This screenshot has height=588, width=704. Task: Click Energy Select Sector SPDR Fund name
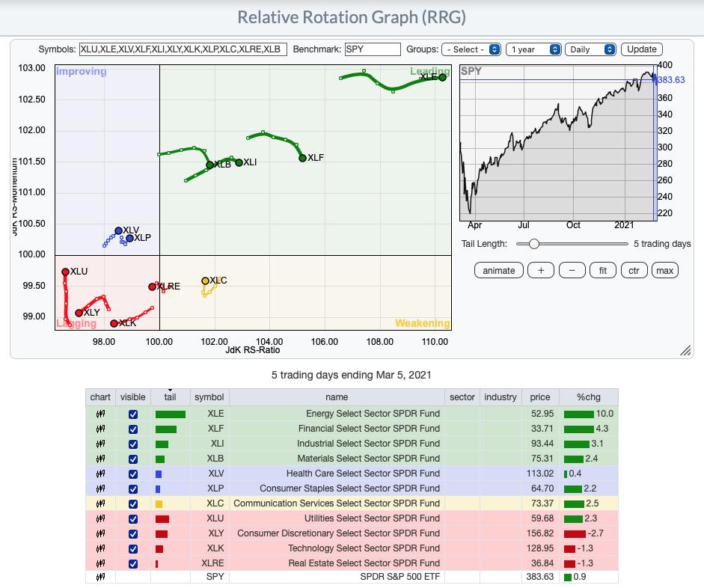tap(373, 414)
